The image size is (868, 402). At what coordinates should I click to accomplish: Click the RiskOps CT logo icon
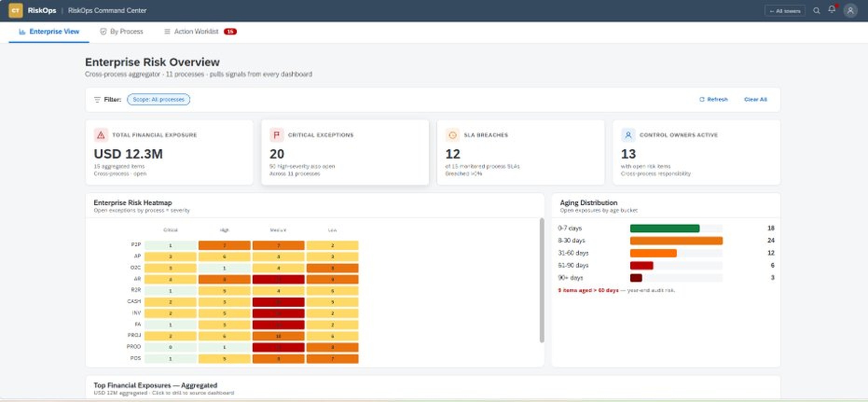coord(15,10)
